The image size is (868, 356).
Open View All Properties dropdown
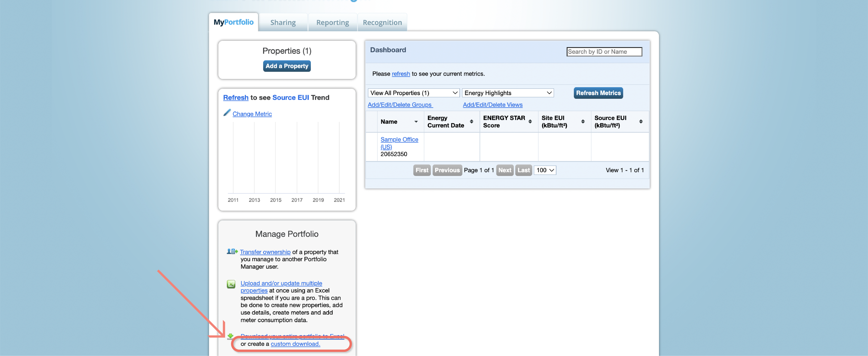(413, 93)
